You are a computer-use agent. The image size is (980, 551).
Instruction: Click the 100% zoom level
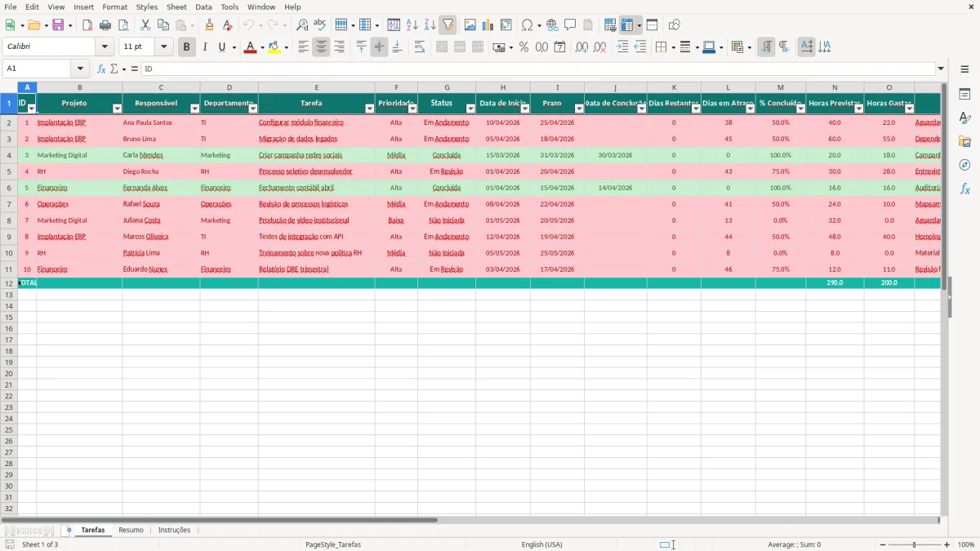966,544
